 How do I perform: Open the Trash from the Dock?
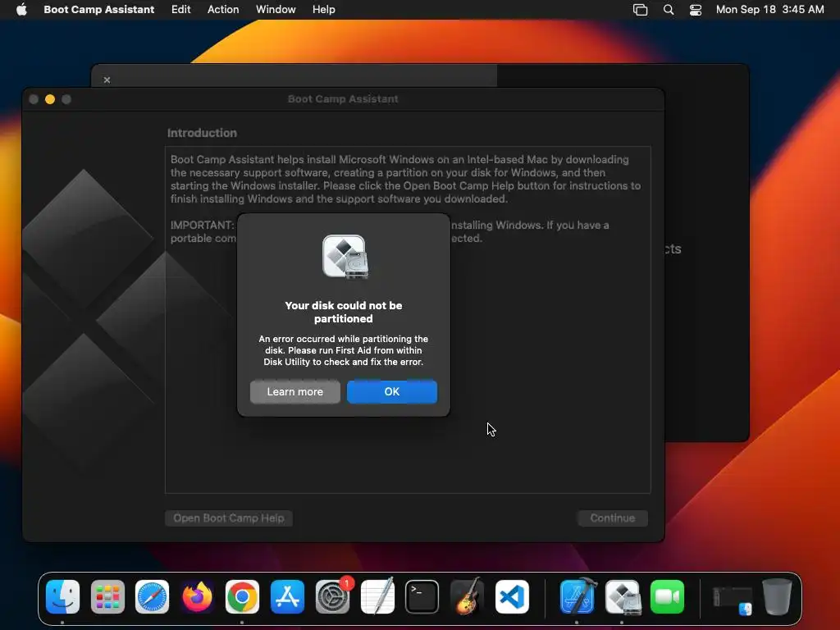(x=778, y=597)
